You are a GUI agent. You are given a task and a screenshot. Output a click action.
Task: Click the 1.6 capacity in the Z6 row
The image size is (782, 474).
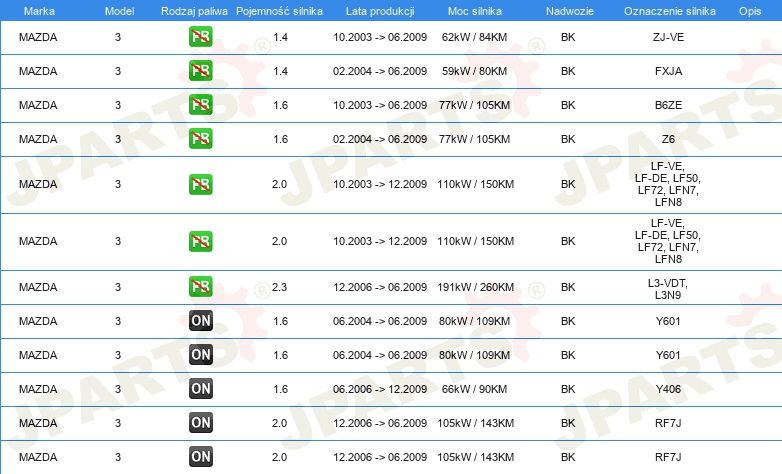(281, 139)
